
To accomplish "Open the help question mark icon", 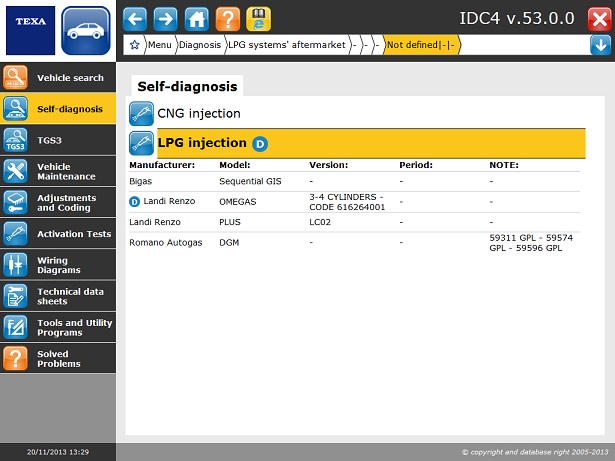I will 228,18.
